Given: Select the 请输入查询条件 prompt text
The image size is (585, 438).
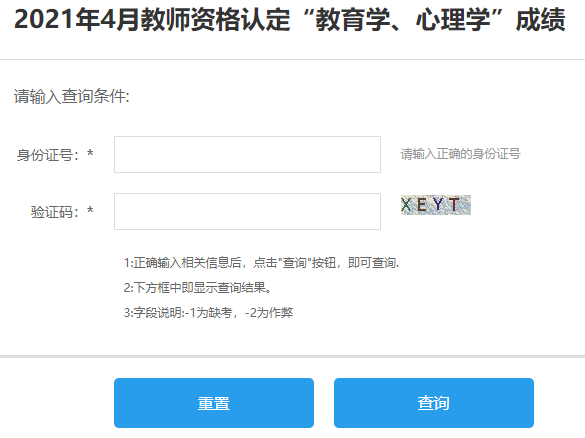Looking at the screenshot, I should (x=72, y=96).
